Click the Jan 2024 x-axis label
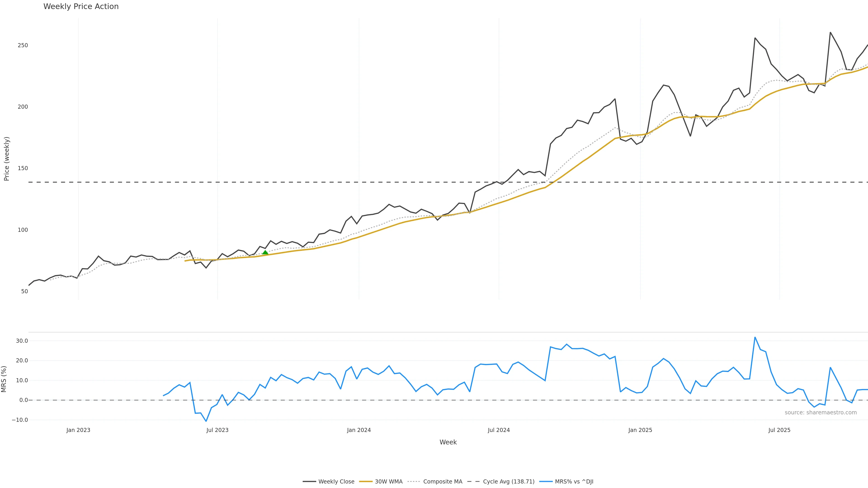Viewport: 868px width, 488px height. pos(359,430)
